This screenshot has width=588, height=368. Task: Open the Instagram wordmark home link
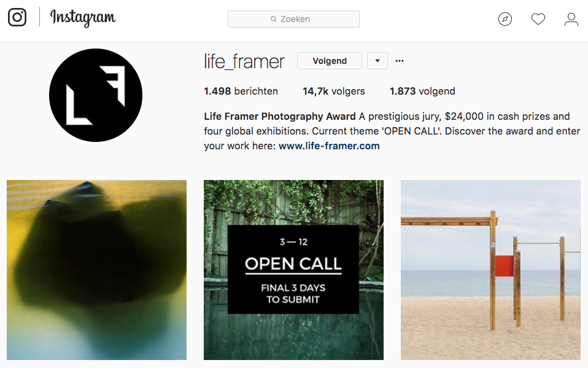[x=83, y=18]
